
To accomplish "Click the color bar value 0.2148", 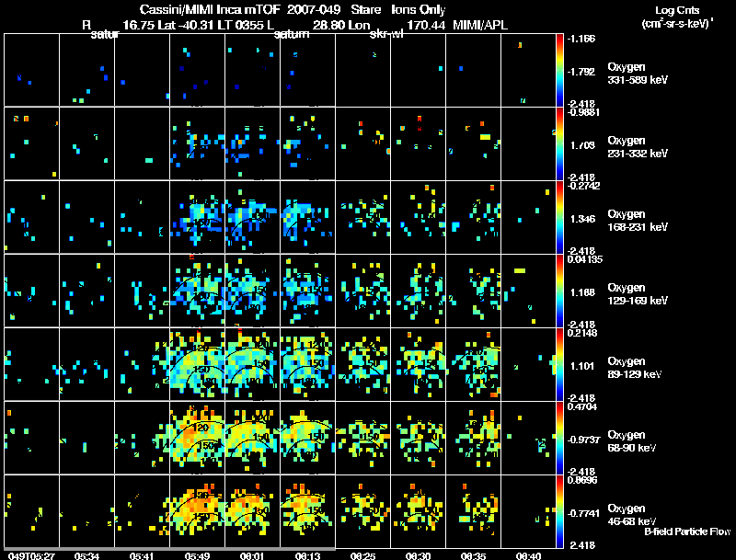I will tap(582, 333).
